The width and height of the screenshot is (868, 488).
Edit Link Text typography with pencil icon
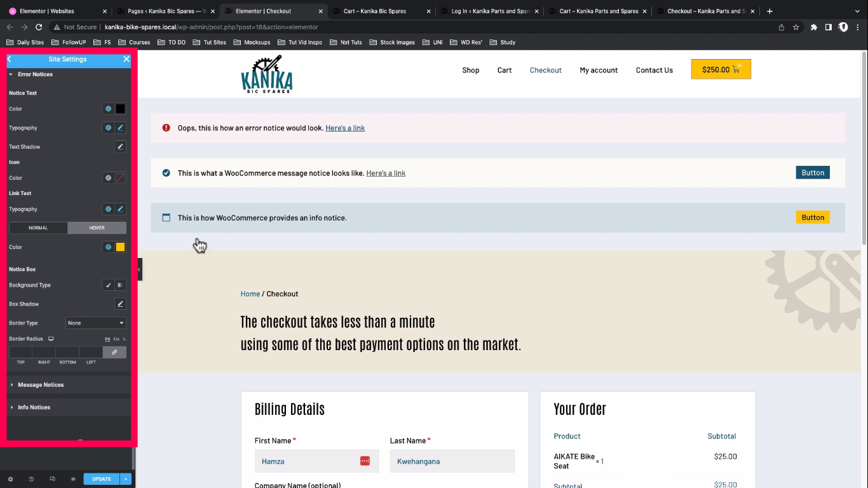(120, 209)
